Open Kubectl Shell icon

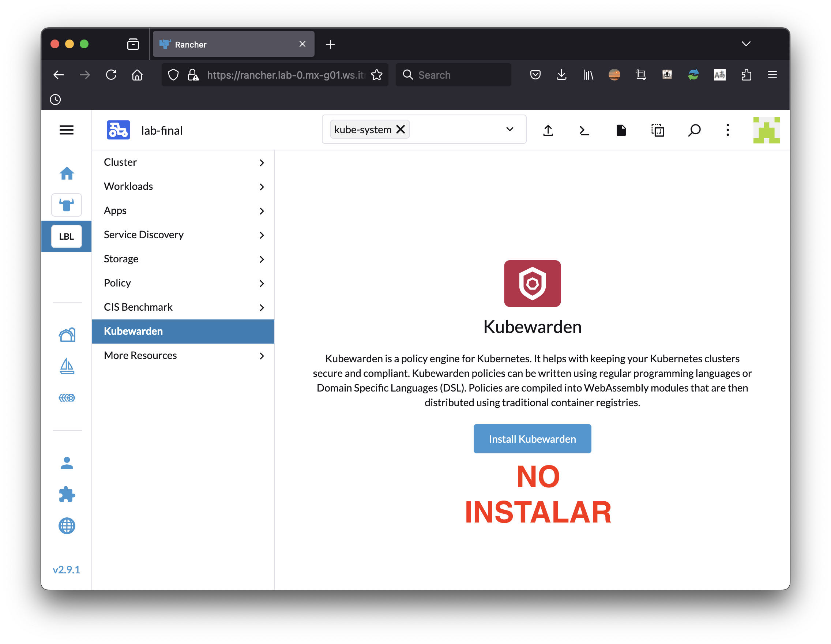(x=584, y=131)
